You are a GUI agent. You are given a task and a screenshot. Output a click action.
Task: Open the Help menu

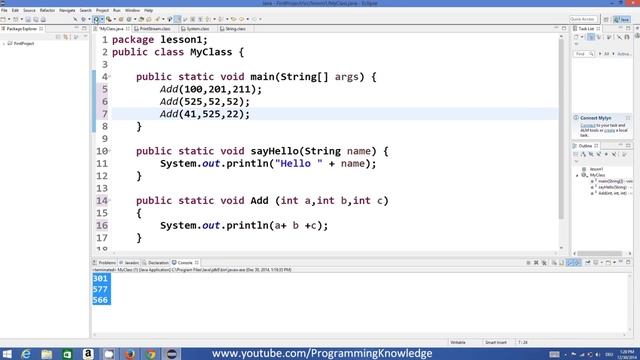coord(149,10)
